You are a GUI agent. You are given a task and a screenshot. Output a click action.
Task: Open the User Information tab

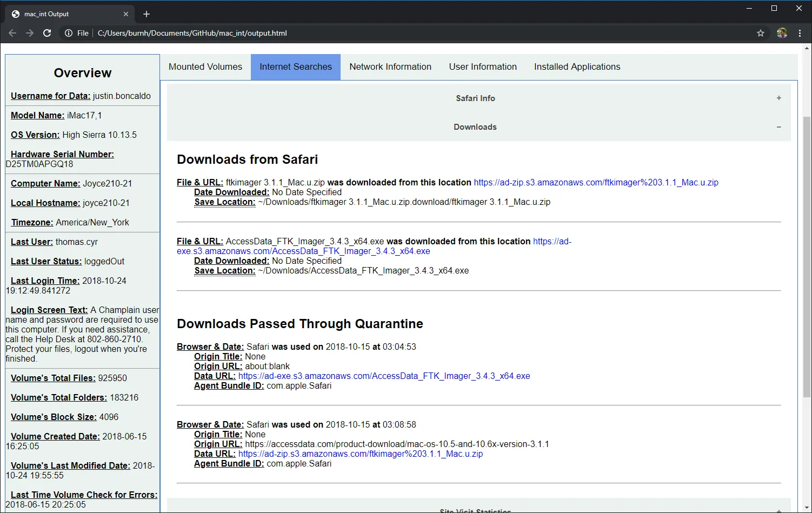(x=483, y=67)
